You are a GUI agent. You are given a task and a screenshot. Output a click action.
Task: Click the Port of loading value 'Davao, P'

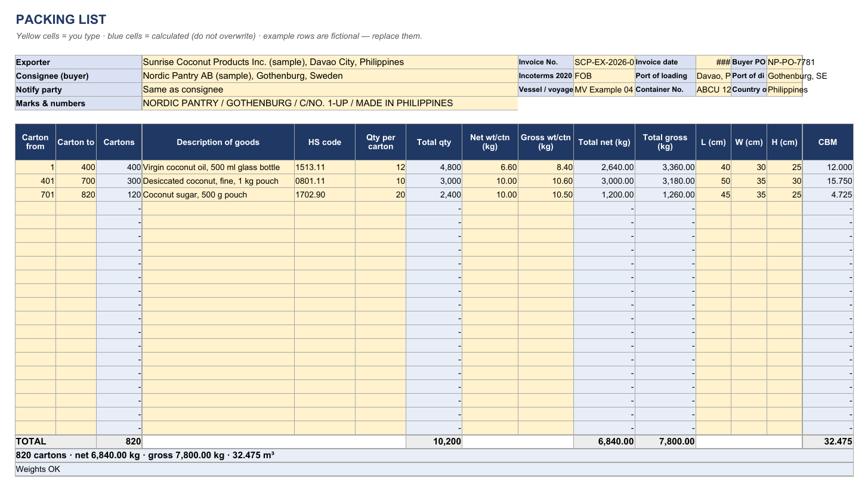(x=713, y=76)
